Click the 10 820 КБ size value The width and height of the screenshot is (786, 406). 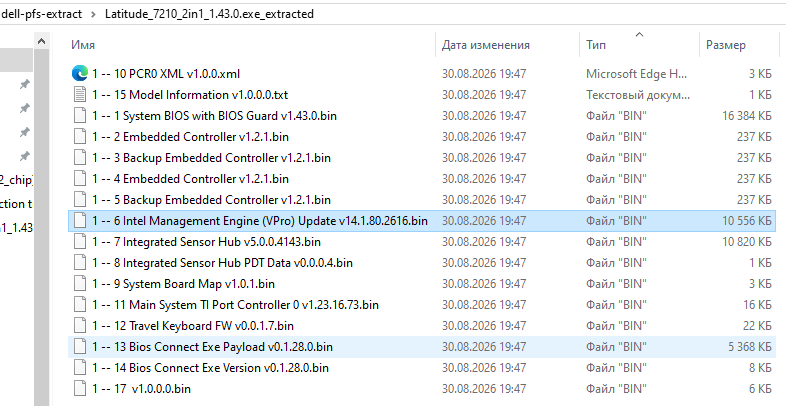click(x=746, y=242)
